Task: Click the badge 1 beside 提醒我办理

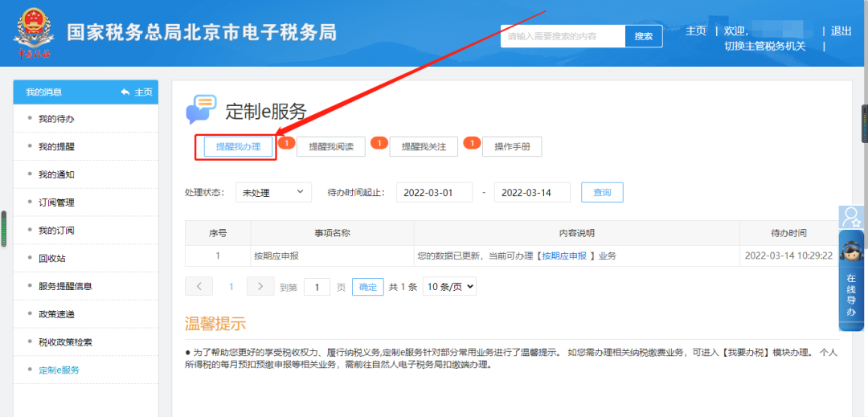Action: (286, 143)
